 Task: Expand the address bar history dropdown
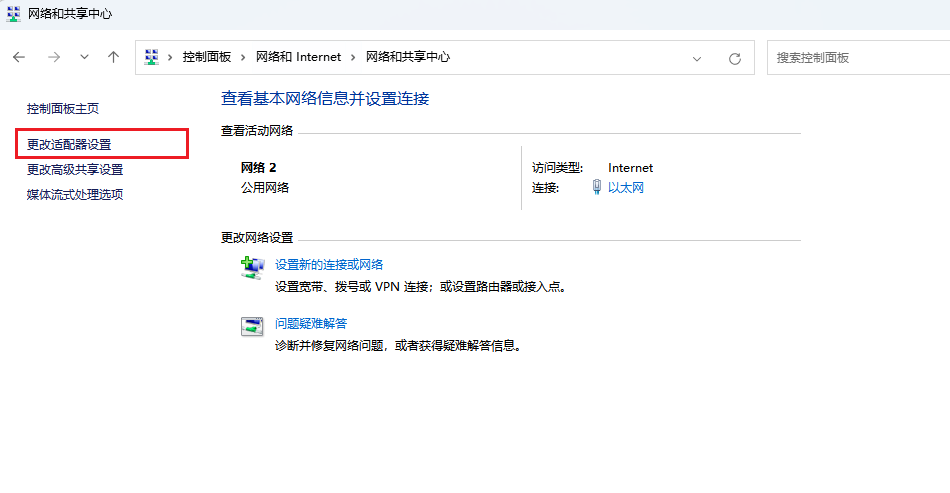(697, 58)
